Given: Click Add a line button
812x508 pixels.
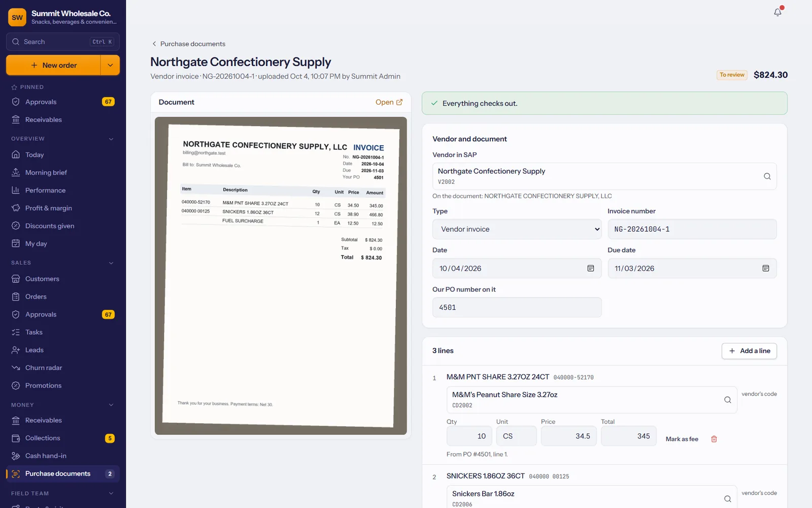Looking at the screenshot, I should click(x=749, y=351).
